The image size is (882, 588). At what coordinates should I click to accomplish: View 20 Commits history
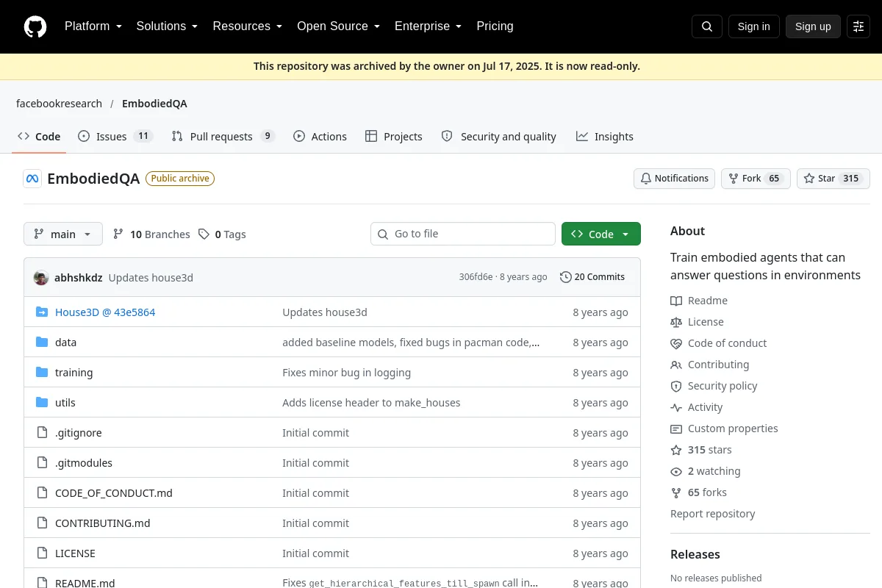pos(592,277)
